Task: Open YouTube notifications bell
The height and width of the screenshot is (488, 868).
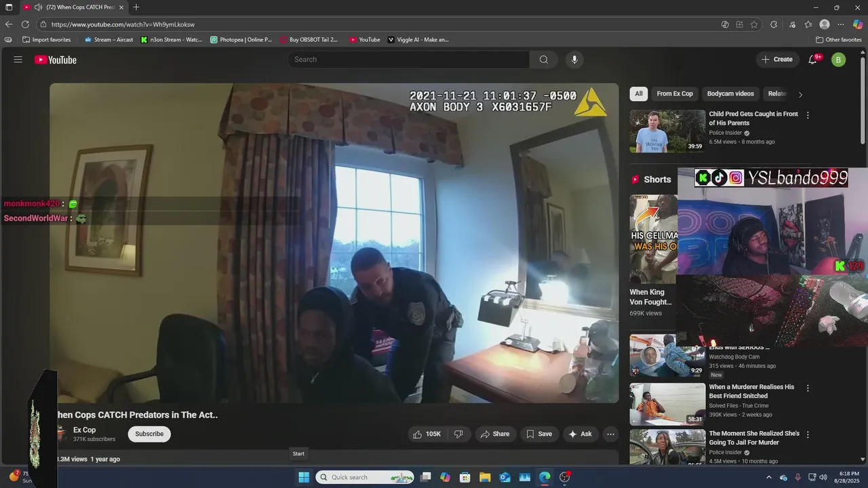Action: [x=812, y=60]
